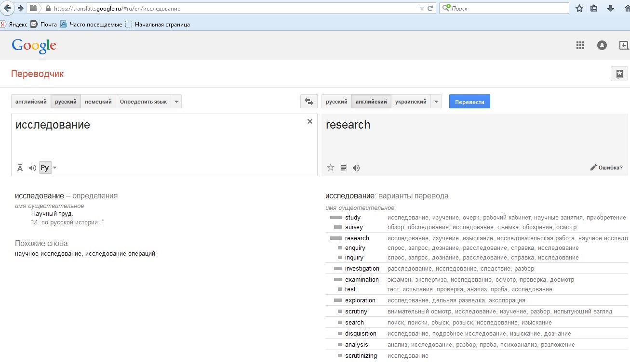The width and height of the screenshot is (630, 364).
Task: Open the tab groups icon before address bar
Action: [x=33, y=8]
